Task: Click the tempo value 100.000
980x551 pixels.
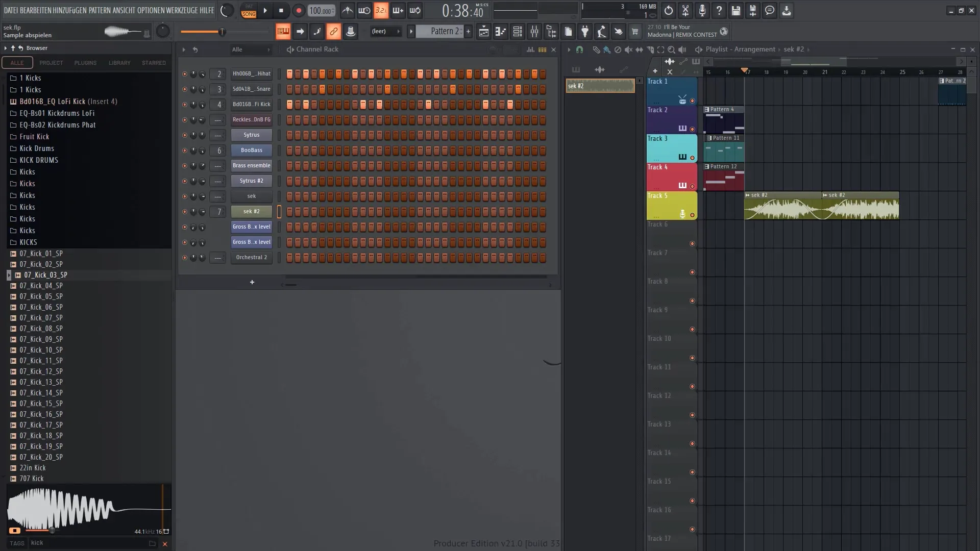Action: click(x=321, y=11)
